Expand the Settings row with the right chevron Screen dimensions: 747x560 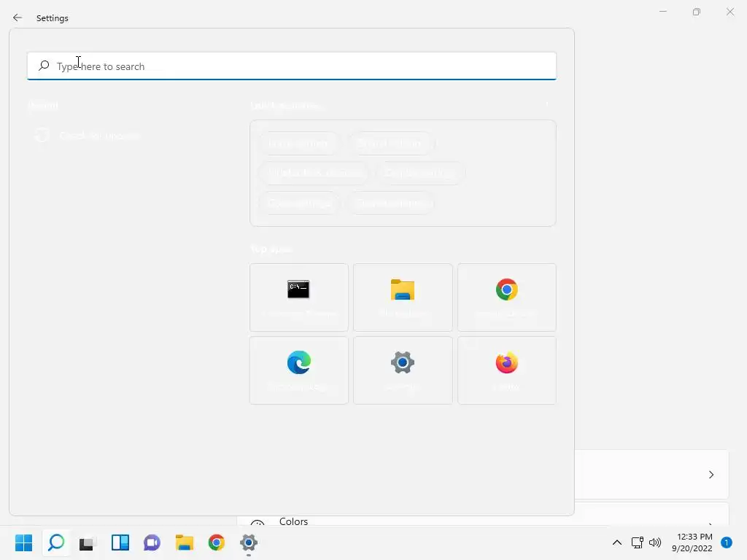[x=711, y=475]
